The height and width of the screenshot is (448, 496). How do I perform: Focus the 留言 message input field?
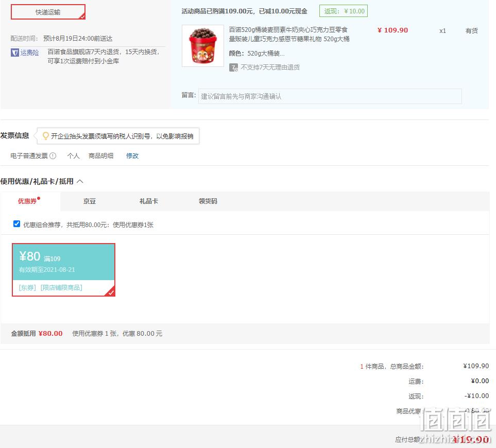(330, 96)
